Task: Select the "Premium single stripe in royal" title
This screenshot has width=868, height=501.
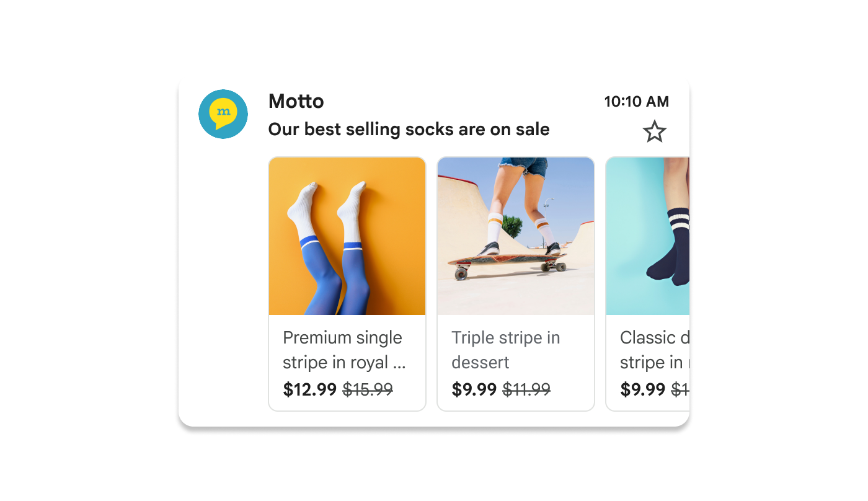Action: (x=343, y=350)
